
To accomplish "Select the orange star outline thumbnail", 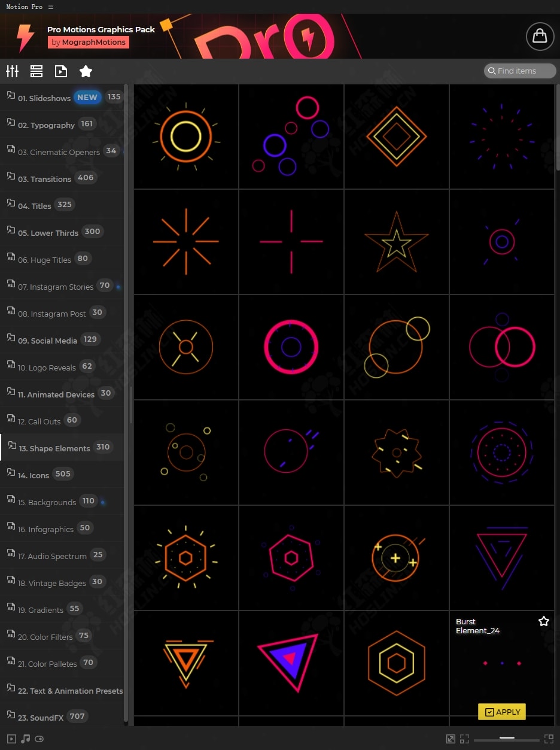I will point(397,242).
